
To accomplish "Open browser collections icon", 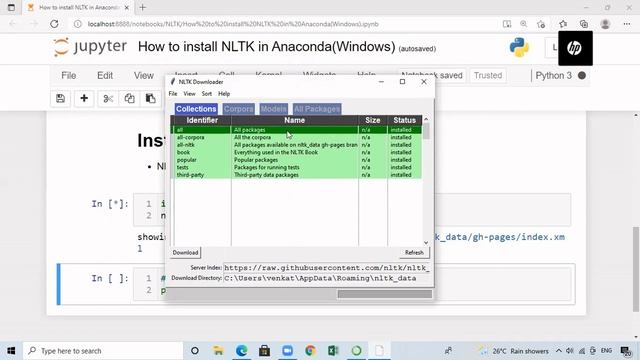I will pyautogui.click(x=584, y=24).
